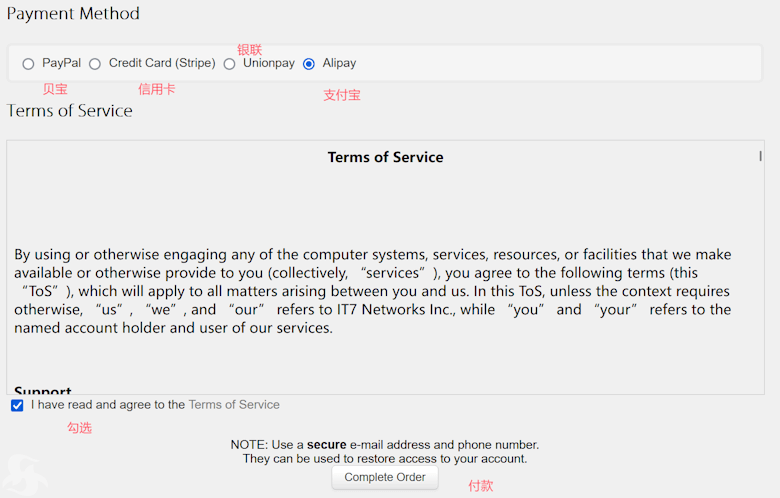Click the selected Alipay radio circle
Screen dimensions: 780x498
(x=309, y=64)
